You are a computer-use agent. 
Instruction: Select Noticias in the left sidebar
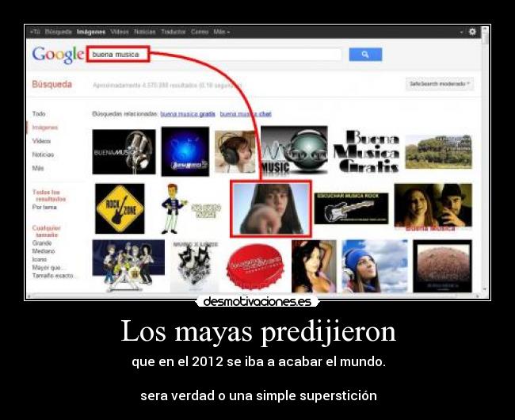pos(43,155)
